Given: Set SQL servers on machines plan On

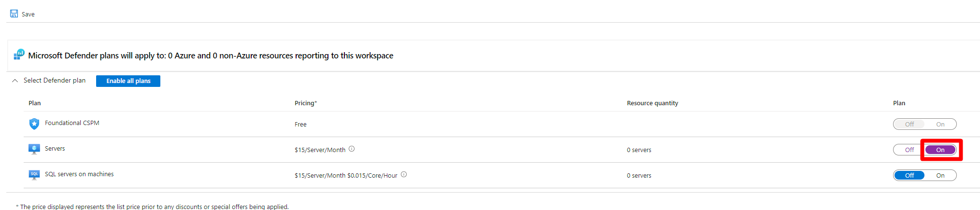Looking at the screenshot, I should pos(940,175).
